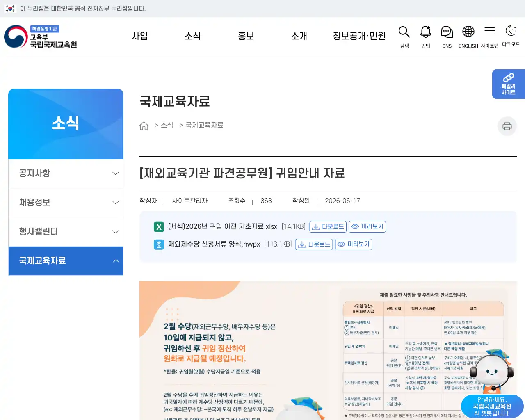Click the post date 2026-06-17

pos(342,201)
